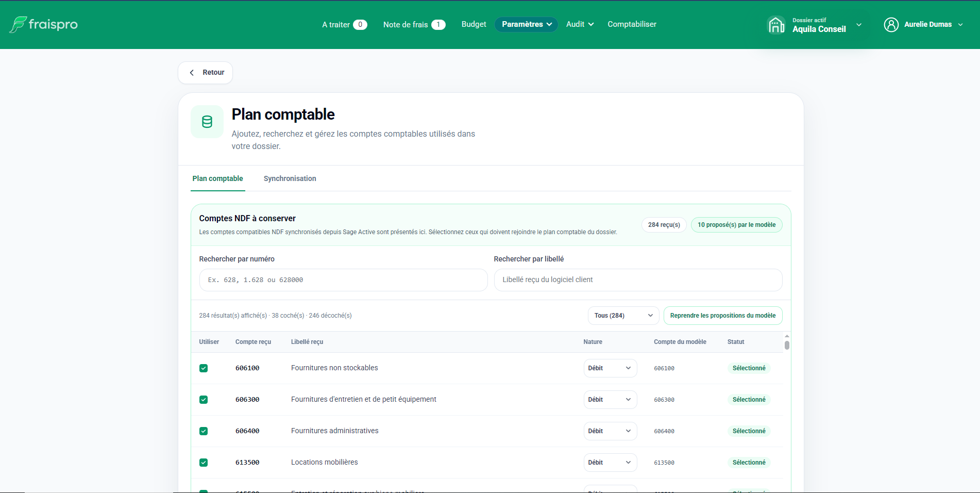
Task: Uncheck account 613500 checkbox
Action: [x=204, y=463]
